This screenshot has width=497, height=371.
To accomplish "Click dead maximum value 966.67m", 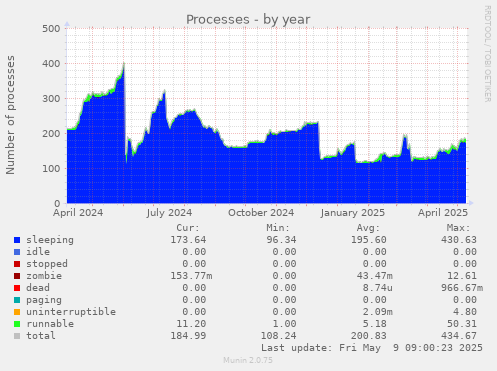I will [x=462, y=288].
